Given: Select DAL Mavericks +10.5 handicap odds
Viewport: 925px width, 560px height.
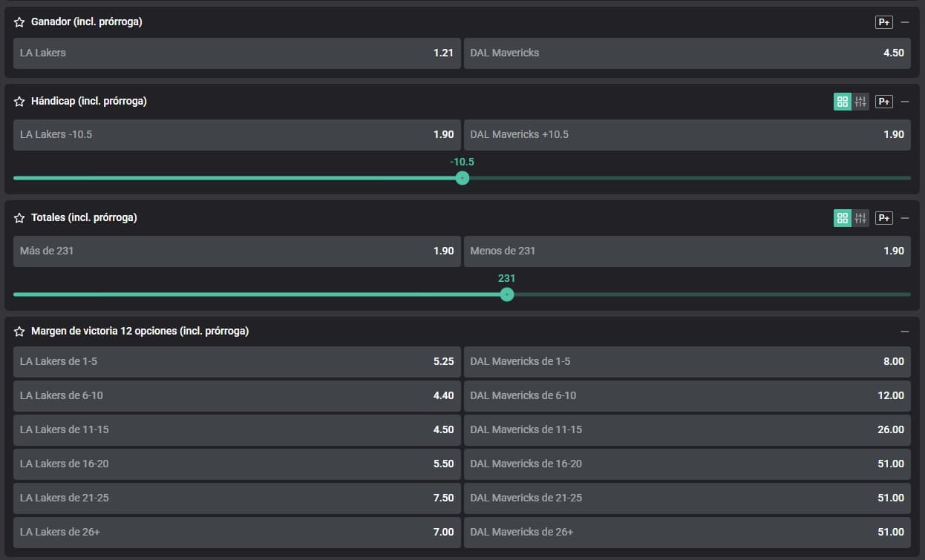Looking at the screenshot, I should pyautogui.click(x=687, y=135).
